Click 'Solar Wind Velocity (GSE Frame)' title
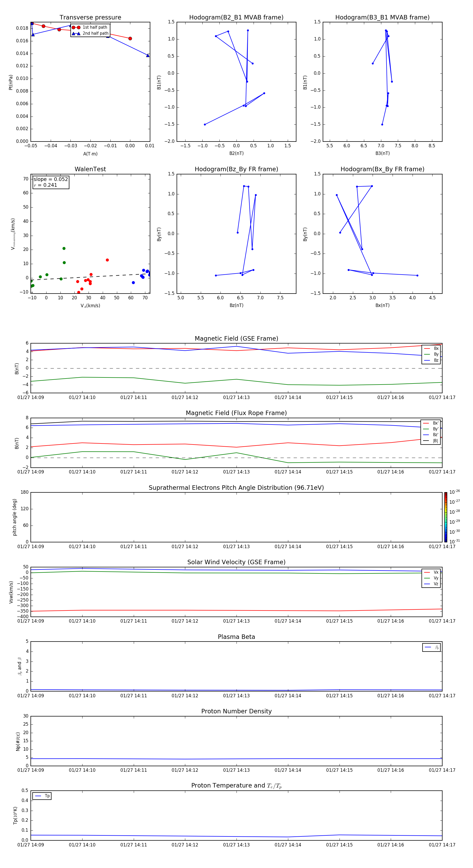 [x=236, y=562]
